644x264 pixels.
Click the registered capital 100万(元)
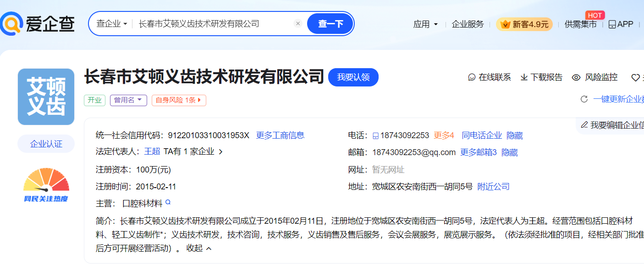point(153,170)
